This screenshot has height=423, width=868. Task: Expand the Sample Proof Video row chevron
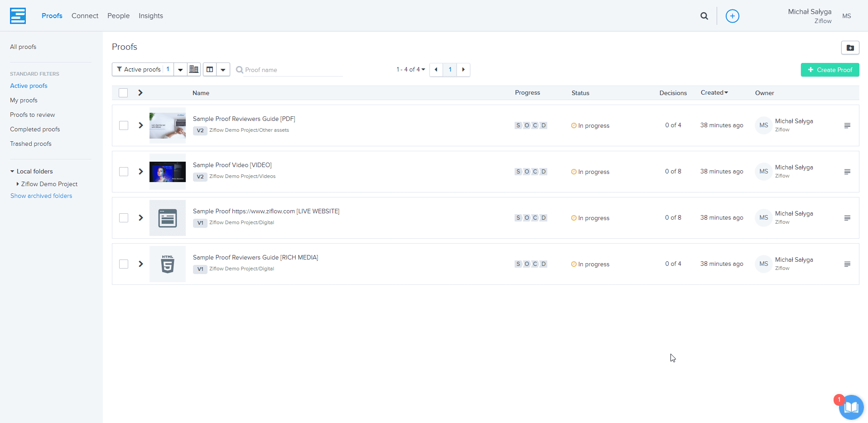141,172
